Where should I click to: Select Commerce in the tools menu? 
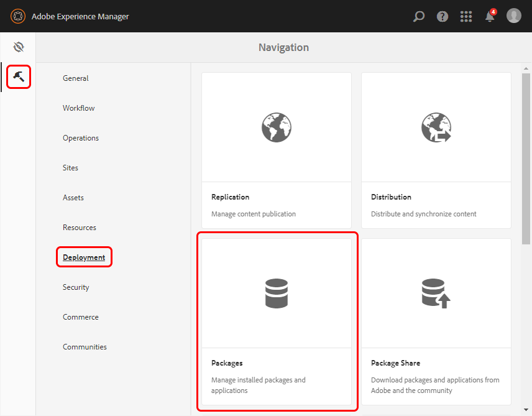pos(80,317)
